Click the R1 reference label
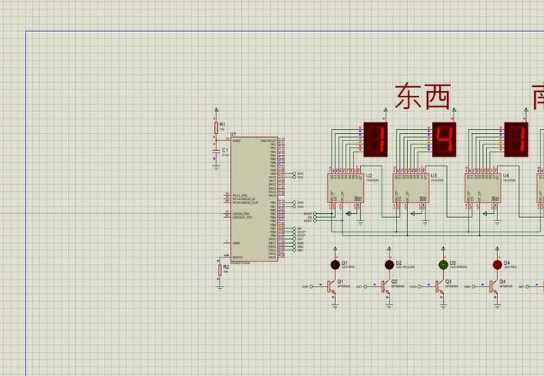The width and height of the screenshot is (544, 376). [223, 124]
